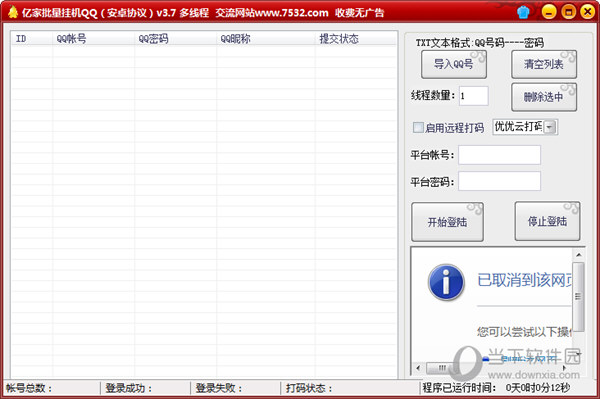Click the 登录失败 status bar entry
This screenshot has height=399, width=600.
click(x=219, y=388)
